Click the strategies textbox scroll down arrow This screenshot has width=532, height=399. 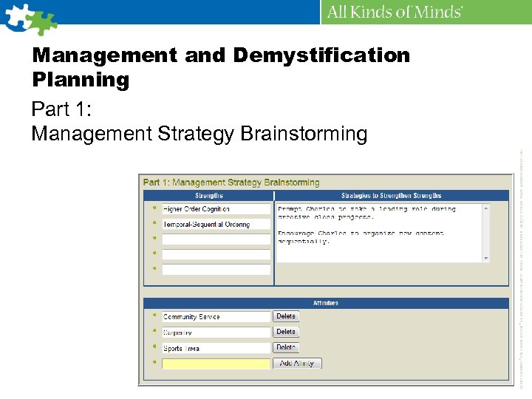[486, 259]
